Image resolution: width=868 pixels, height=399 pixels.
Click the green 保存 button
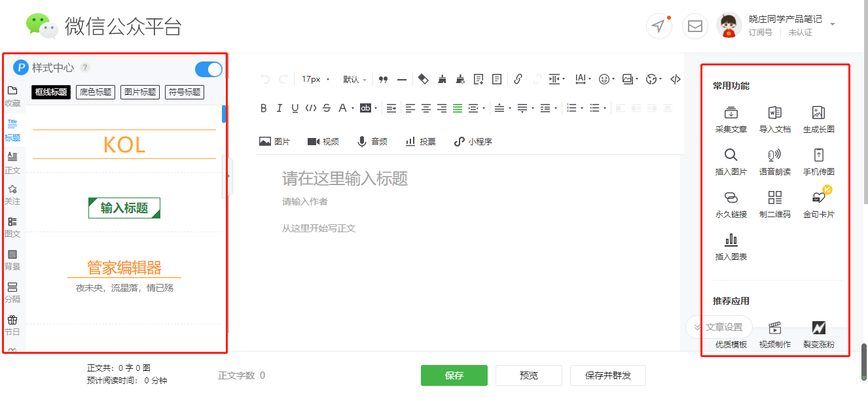tap(454, 375)
